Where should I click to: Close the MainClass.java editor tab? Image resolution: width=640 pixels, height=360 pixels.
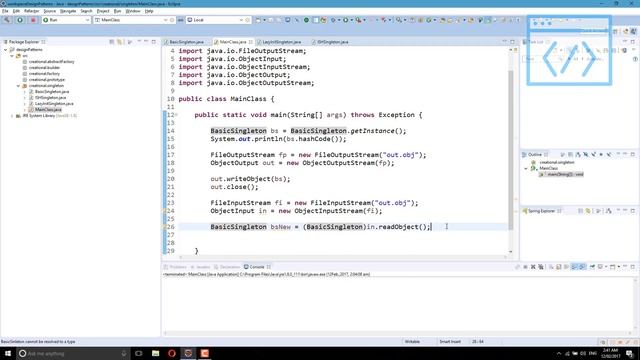coord(251,42)
